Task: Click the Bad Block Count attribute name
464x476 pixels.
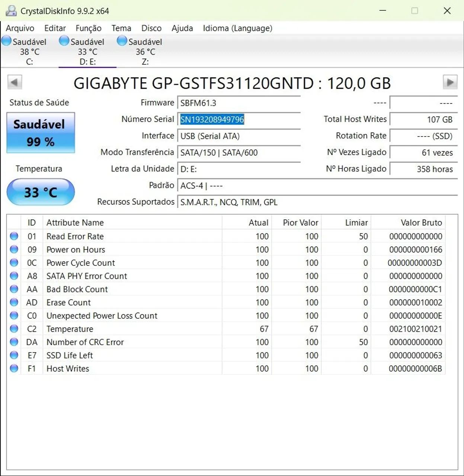Action: click(x=77, y=289)
